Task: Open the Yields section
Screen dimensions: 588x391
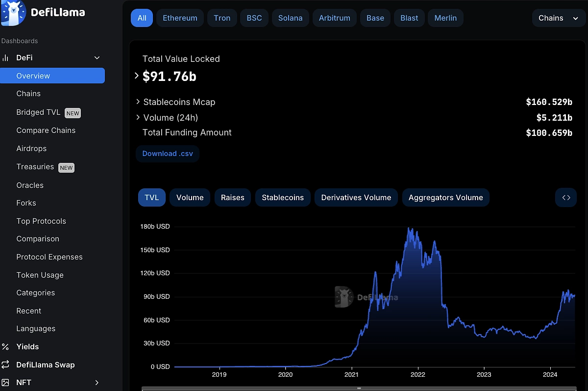Action: [x=27, y=347]
